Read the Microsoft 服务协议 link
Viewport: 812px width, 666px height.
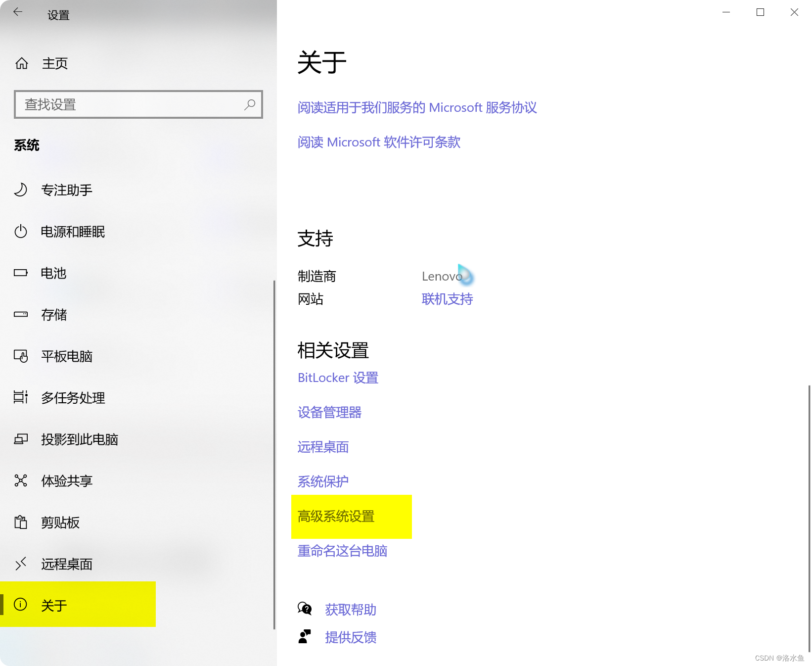417,107
